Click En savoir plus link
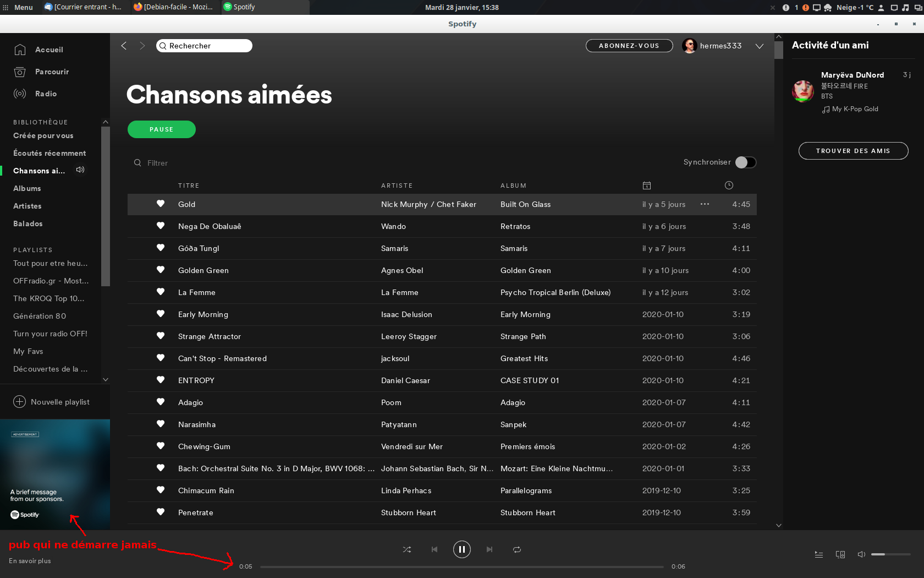924x578 pixels. (30, 561)
